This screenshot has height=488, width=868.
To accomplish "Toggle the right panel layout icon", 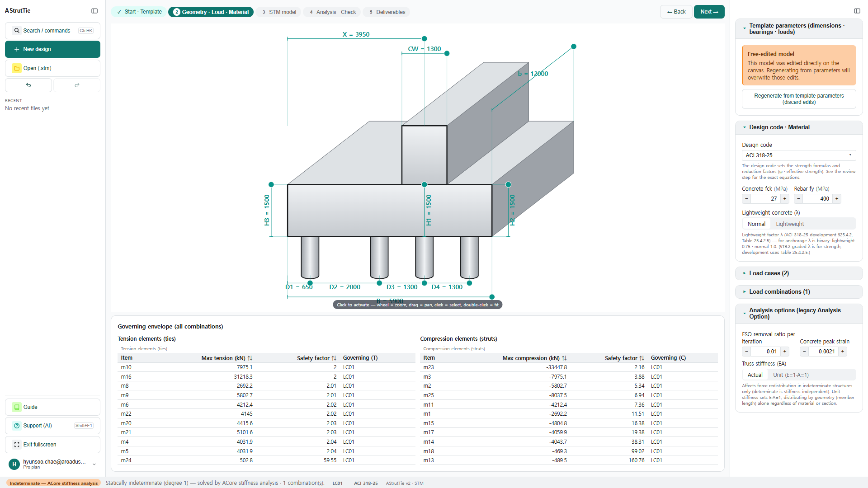I will coord(857,11).
